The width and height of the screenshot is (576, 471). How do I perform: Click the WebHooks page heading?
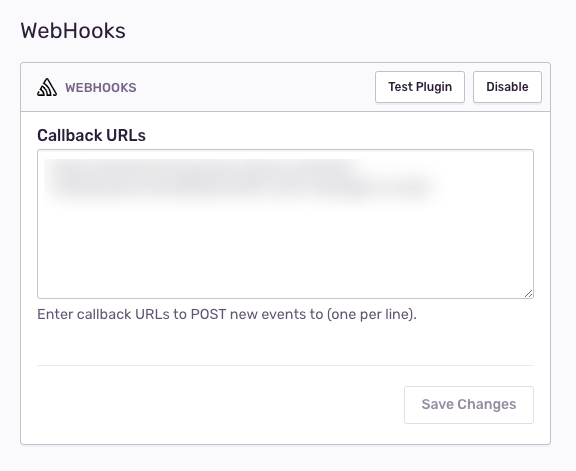pos(73,30)
